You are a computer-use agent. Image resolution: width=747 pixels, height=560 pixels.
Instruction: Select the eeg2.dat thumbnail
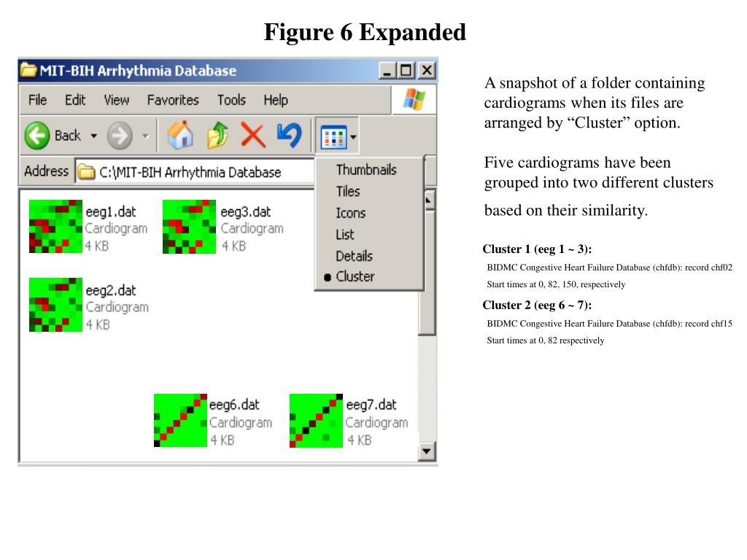pos(55,305)
